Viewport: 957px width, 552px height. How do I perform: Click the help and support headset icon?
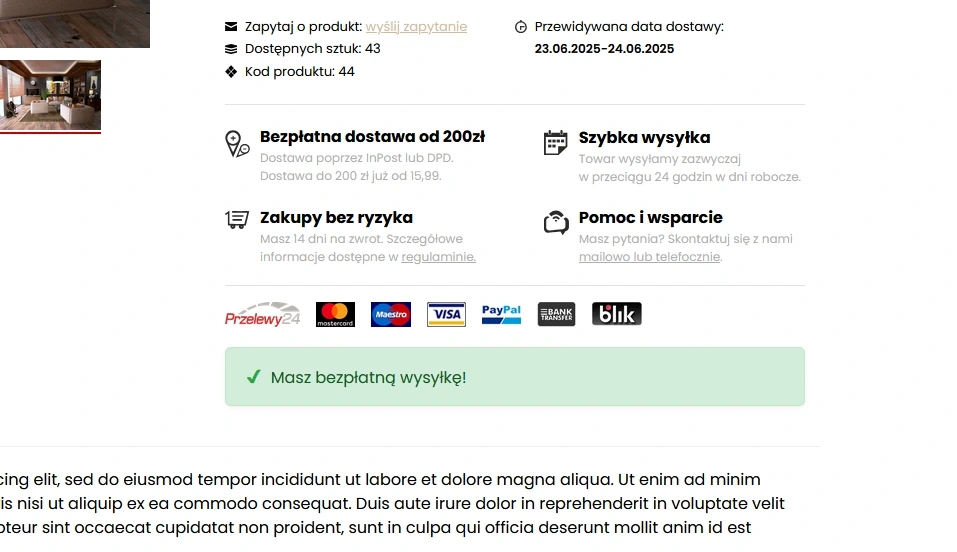tap(556, 221)
